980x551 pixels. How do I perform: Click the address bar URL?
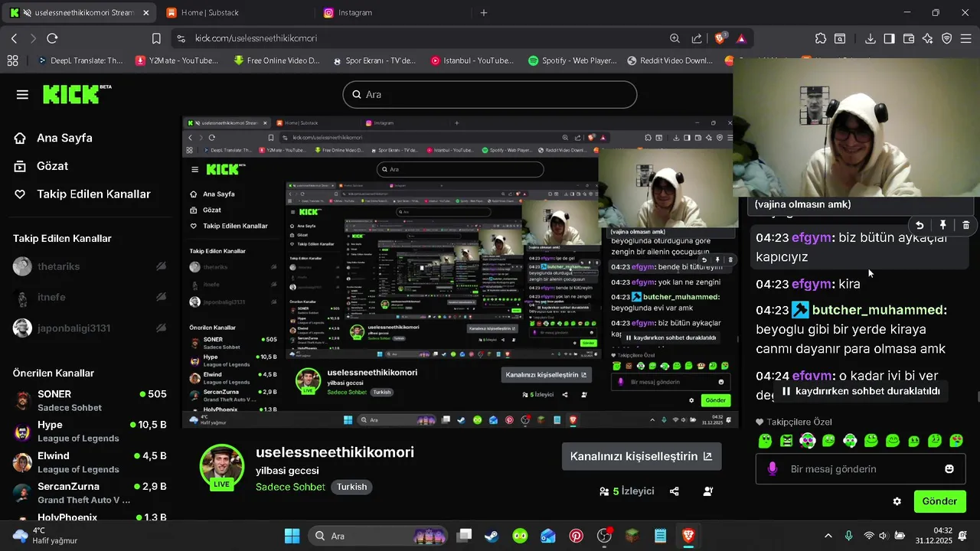point(256,38)
